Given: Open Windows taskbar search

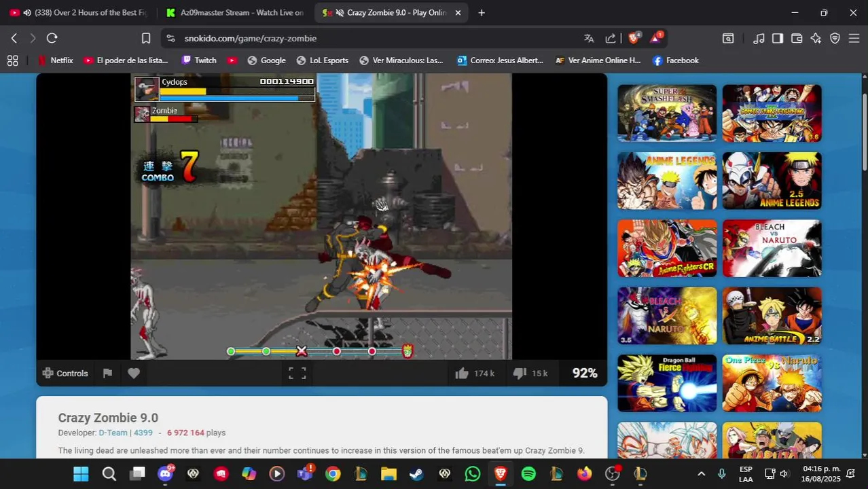Looking at the screenshot, I should coord(109,473).
